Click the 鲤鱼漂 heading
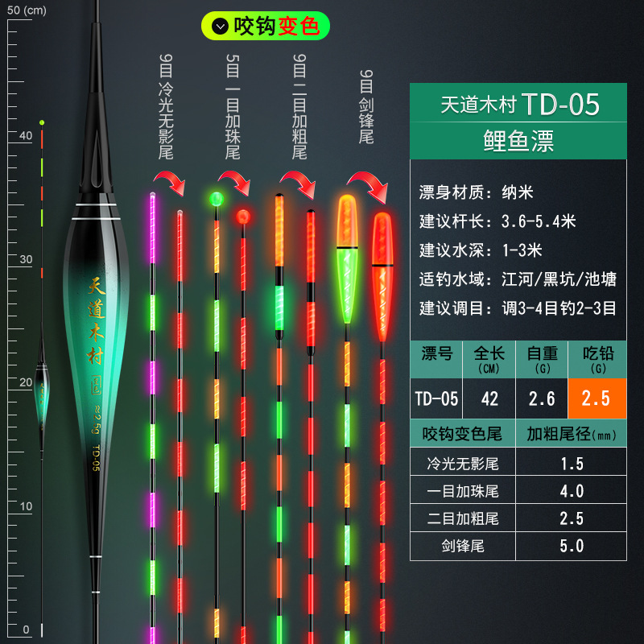 pyautogui.click(x=518, y=141)
